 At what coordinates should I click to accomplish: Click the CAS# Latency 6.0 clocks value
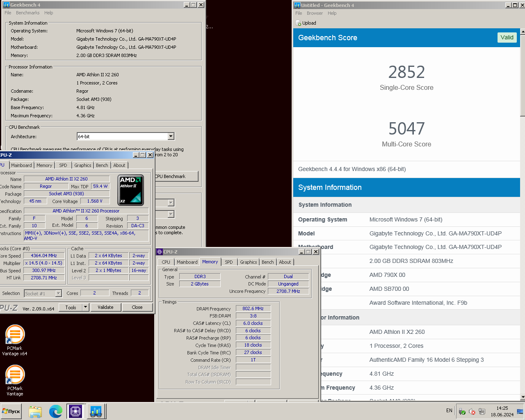tap(253, 323)
